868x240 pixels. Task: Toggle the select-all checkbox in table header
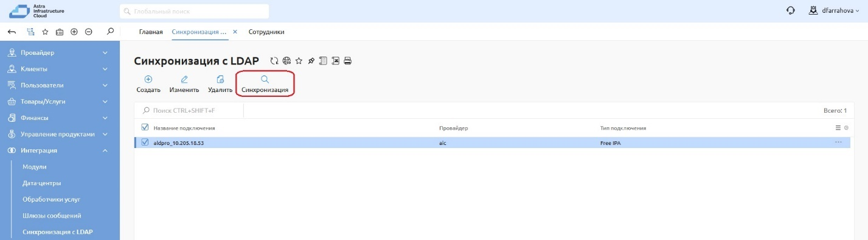coord(145,127)
